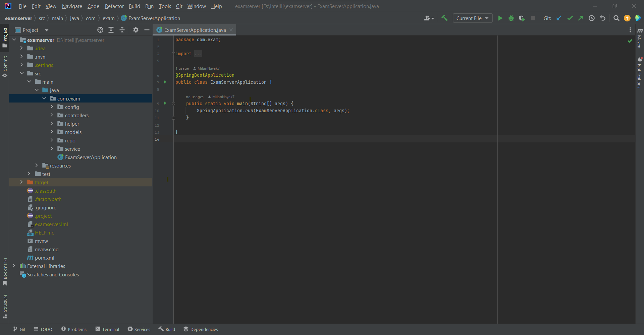Expand the .mvn folder
This screenshot has height=335, width=644.
[x=21, y=57]
